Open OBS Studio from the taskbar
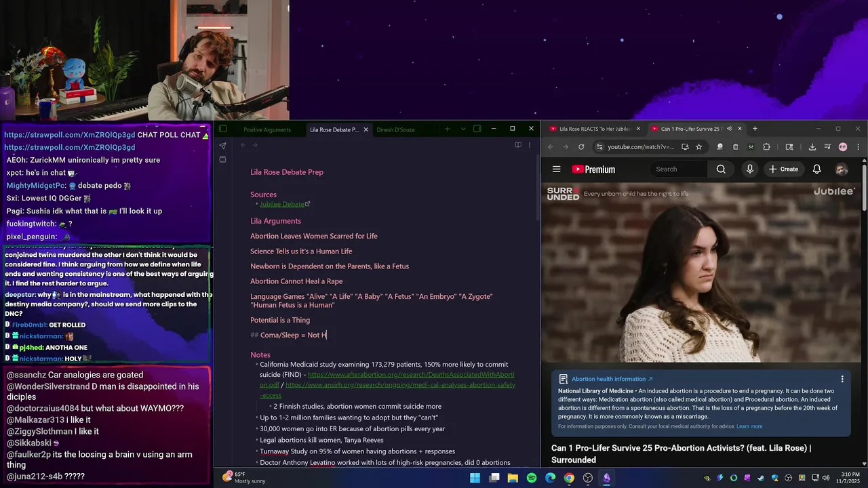Screen dimensions: 868x488 588,478
